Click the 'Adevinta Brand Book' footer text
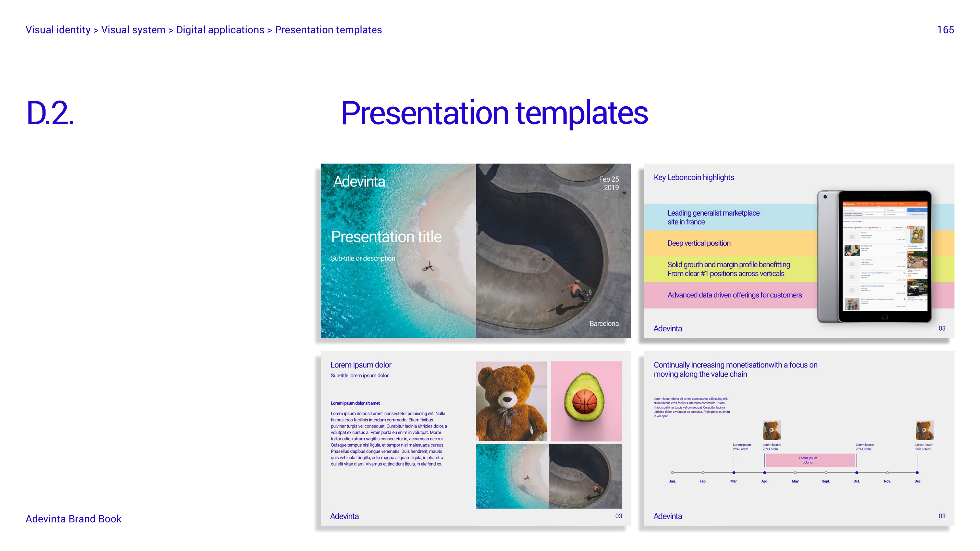Viewport: 980px width, 551px height. [73, 518]
